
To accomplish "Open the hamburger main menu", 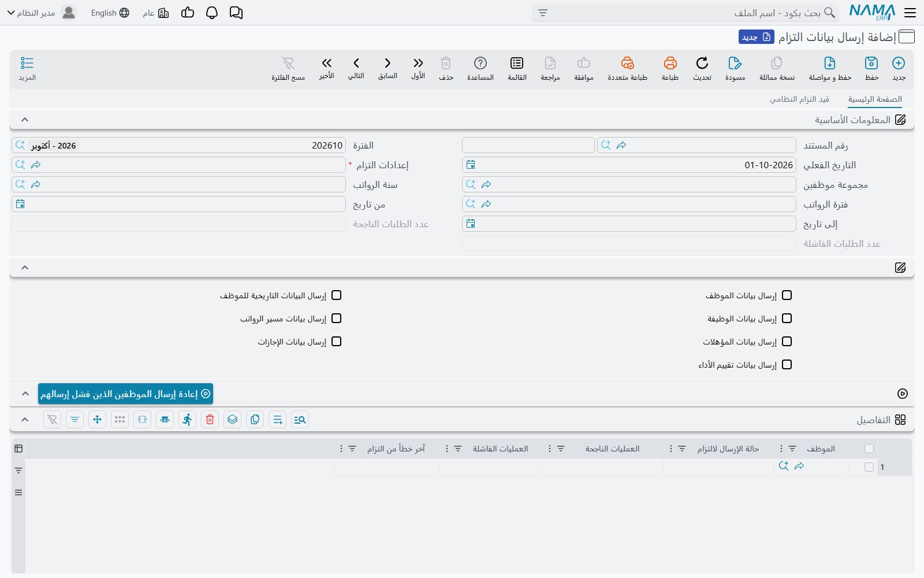I will click(910, 13).
